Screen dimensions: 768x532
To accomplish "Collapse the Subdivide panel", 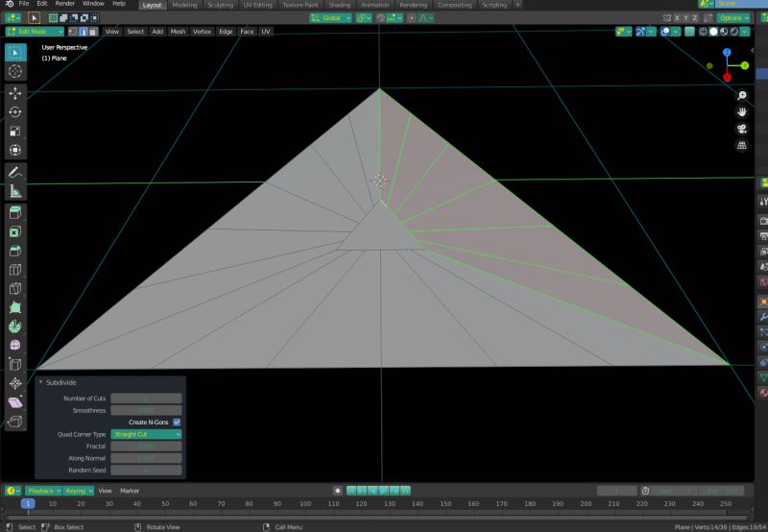I will click(x=40, y=382).
